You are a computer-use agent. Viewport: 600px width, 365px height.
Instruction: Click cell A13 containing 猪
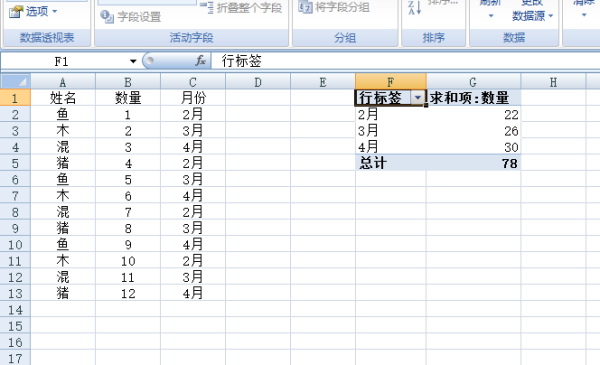pyautogui.click(x=63, y=293)
